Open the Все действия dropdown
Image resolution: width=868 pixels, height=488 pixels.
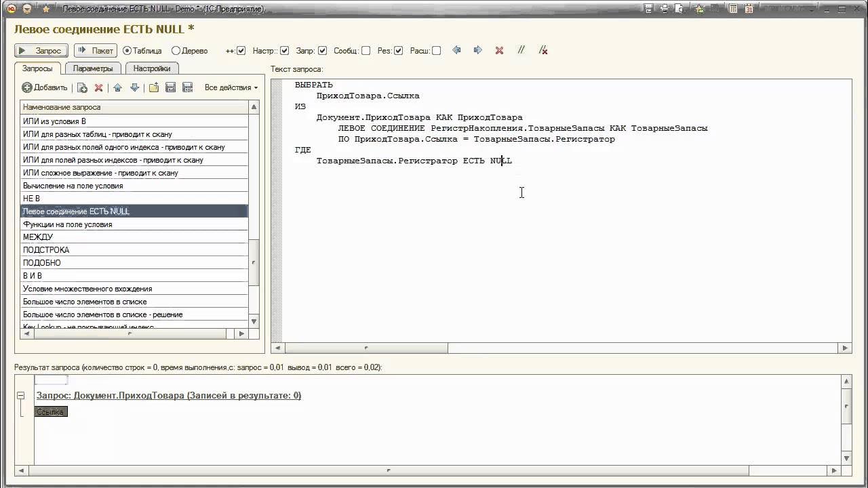231,87
